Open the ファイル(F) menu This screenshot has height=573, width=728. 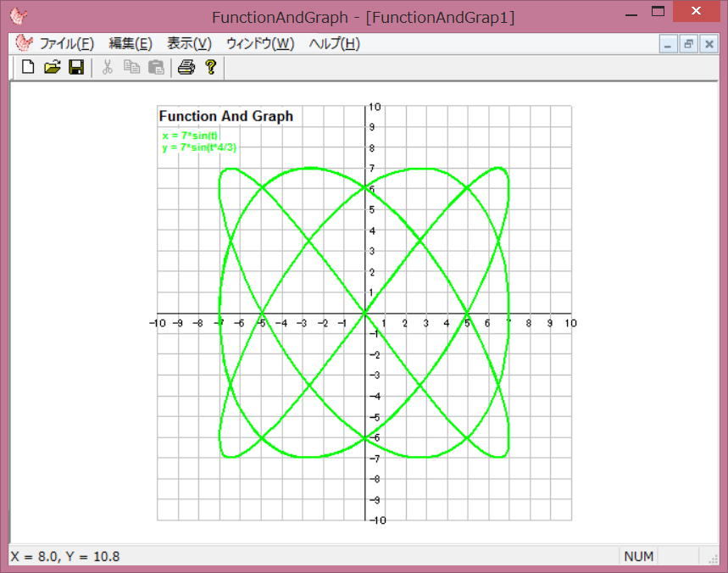click(66, 43)
